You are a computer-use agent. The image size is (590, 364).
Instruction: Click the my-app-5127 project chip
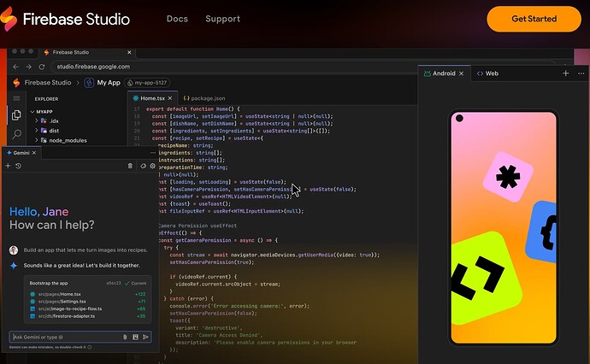pos(147,82)
